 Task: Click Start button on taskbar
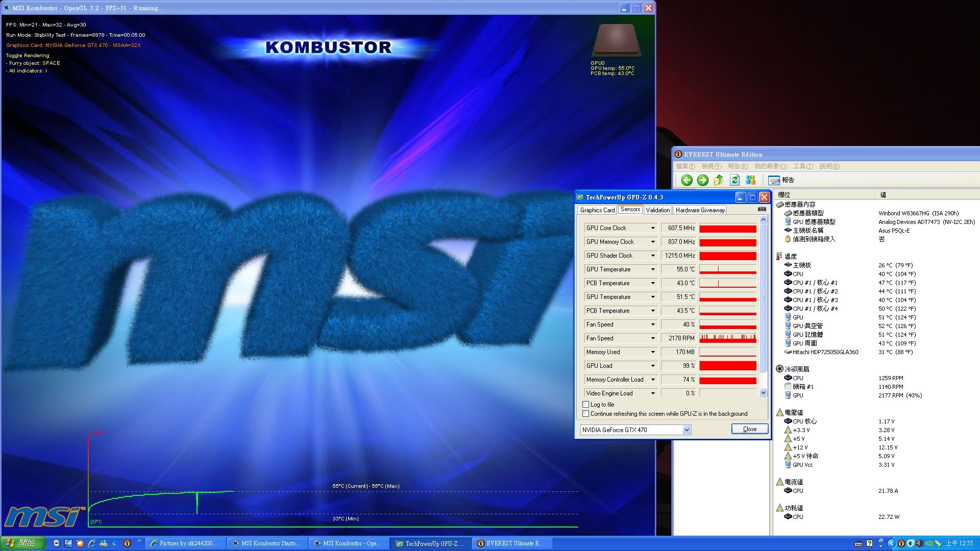[22, 543]
